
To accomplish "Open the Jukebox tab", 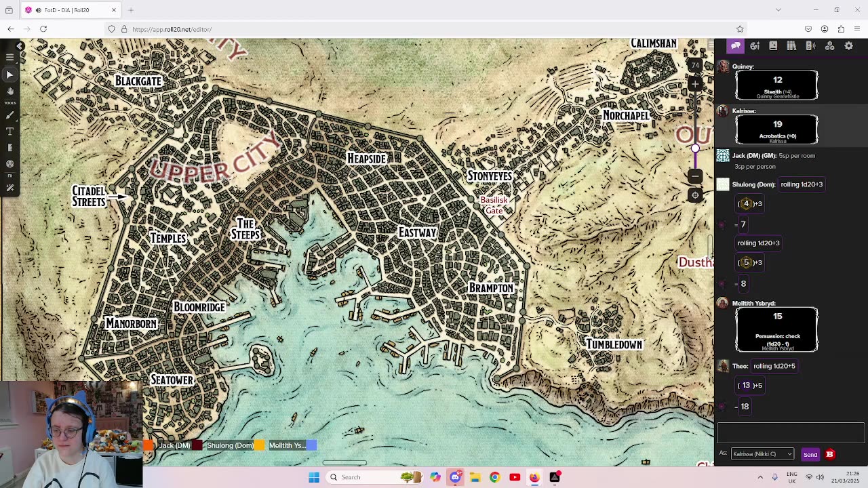I will point(810,45).
